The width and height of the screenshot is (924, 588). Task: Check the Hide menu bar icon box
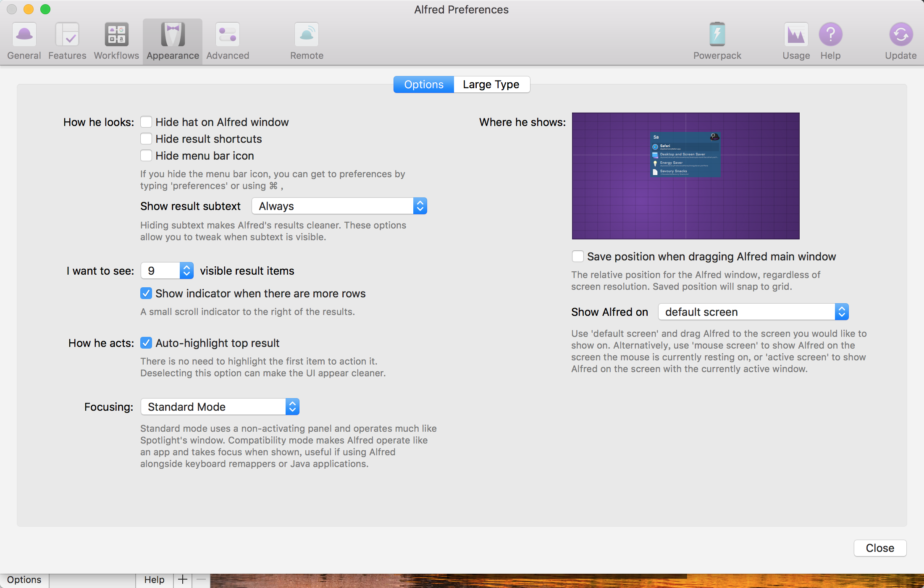146,156
